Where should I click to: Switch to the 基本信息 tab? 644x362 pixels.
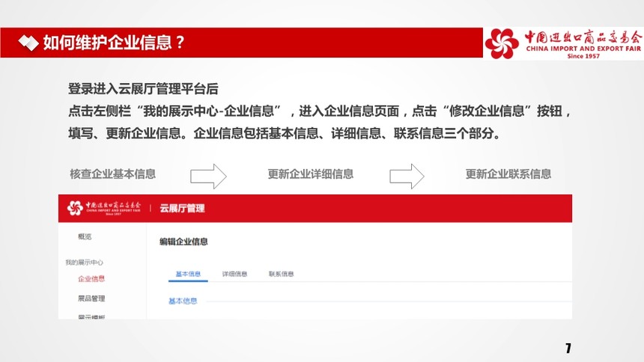[x=188, y=274]
